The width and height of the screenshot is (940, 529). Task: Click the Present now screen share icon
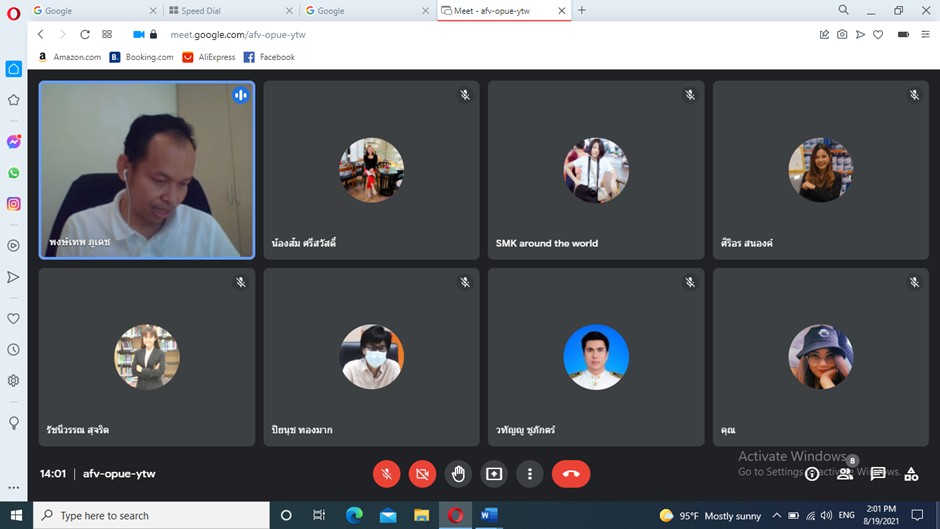point(494,474)
